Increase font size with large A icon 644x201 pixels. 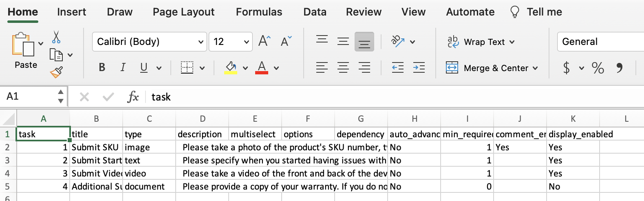point(265,41)
